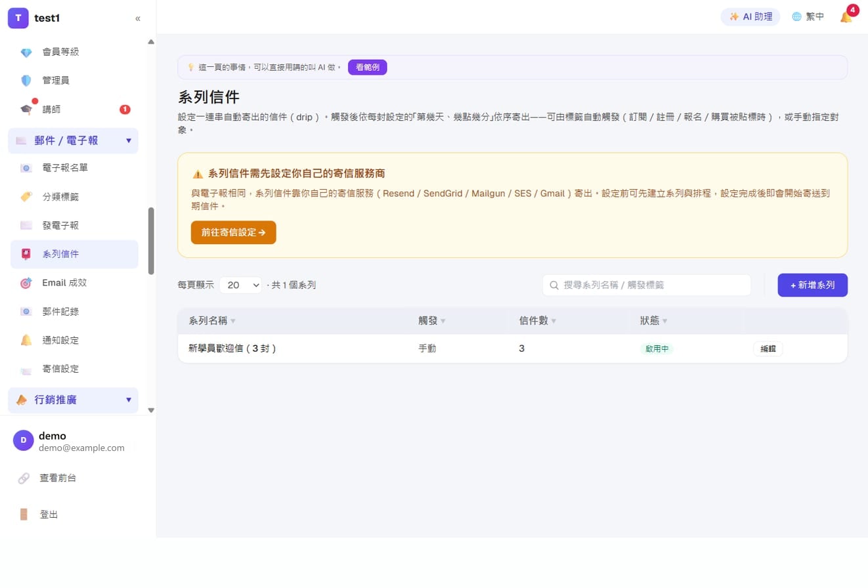Click the mailbox icon beside 系列信件
This screenshot has width=868, height=588.
coord(26,254)
